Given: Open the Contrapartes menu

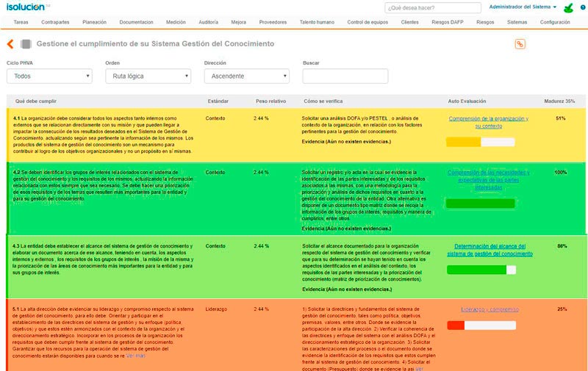Looking at the screenshot, I should click(x=55, y=22).
